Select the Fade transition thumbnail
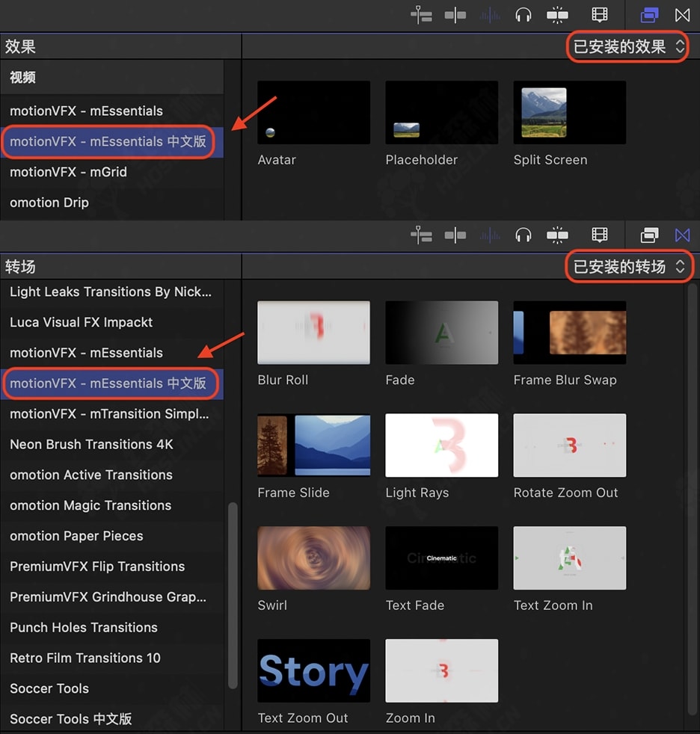The height and width of the screenshot is (734, 700). click(x=441, y=333)
